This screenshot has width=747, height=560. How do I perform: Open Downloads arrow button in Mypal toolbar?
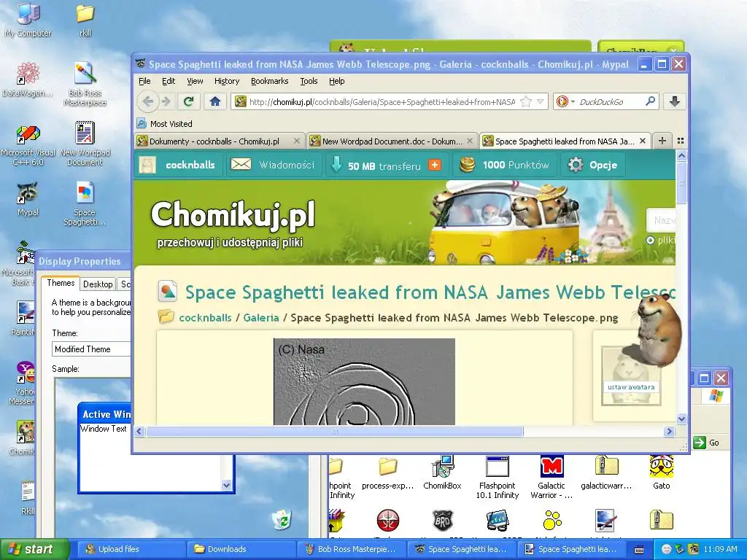tap(675, 101)
